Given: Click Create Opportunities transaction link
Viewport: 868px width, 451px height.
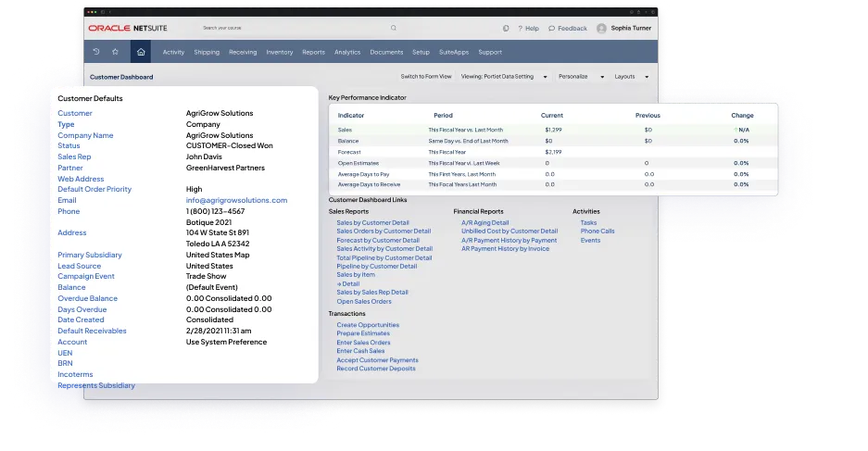Looking at the screenshot, I should click(x=368, y=325).
